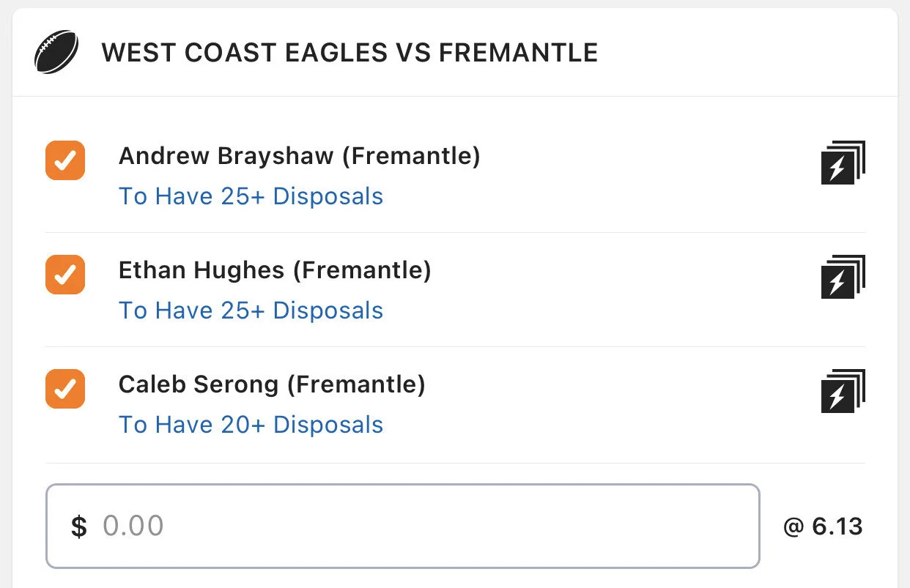Viewport: 910px width, 588px height.
Task: Uncheck the Ethan Hughes selection checkbox
Action: (65, 275)
